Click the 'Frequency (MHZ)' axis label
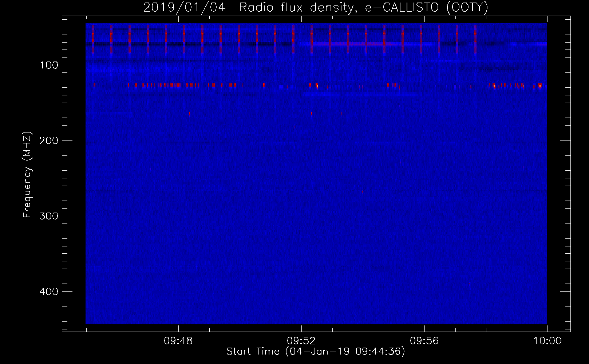The width and height of the screenshot is (589, 364). (x=27, y=175)
